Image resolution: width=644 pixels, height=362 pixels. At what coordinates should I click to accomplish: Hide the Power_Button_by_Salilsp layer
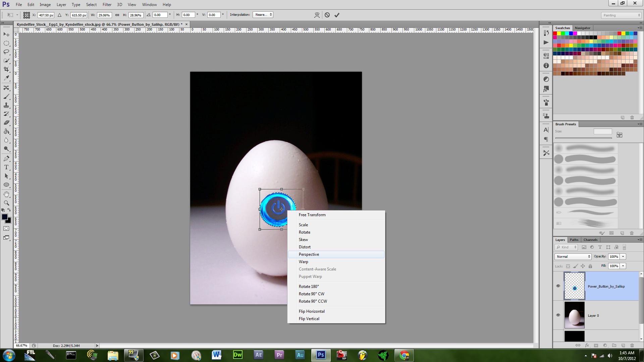(x=558, y=286)
